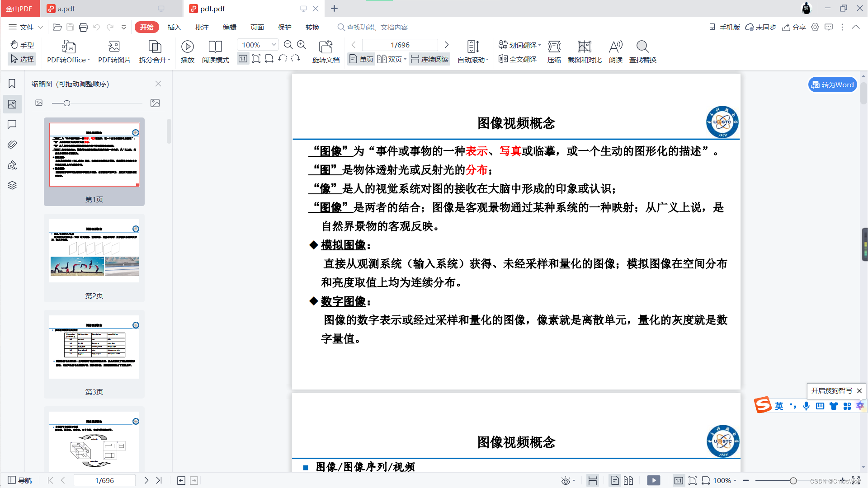Select the PDF转图片 tool
The height and width of the screenshot is (488, 868).
point(114,51)
